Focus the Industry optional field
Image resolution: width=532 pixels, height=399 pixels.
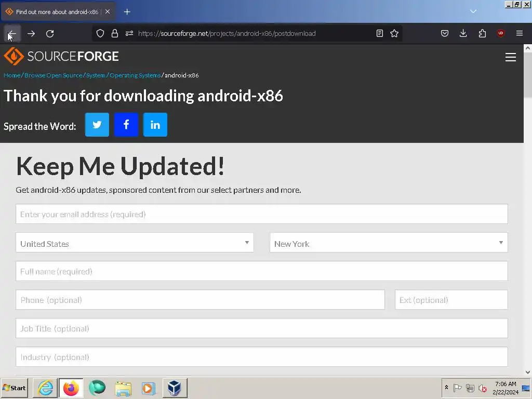coord(262,356)
